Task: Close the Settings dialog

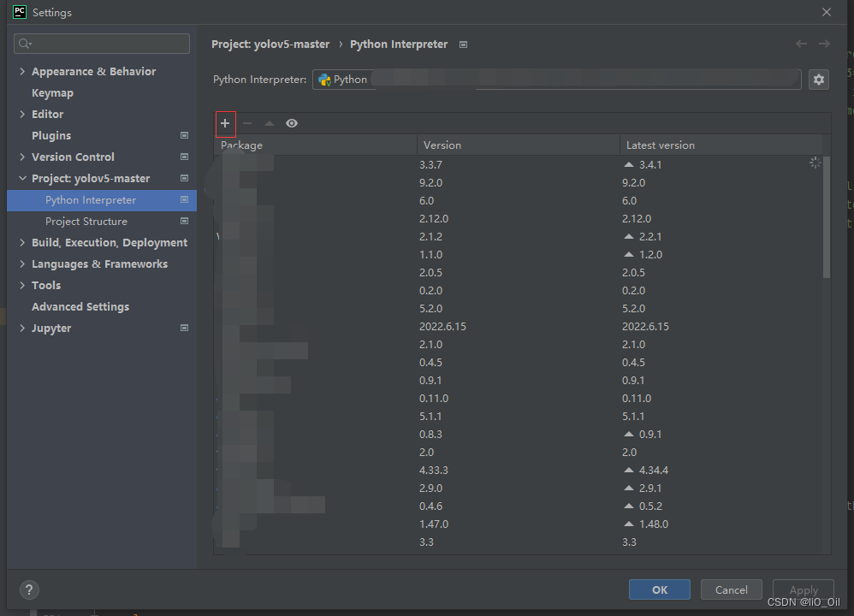Action: click(x=827, y=12)
